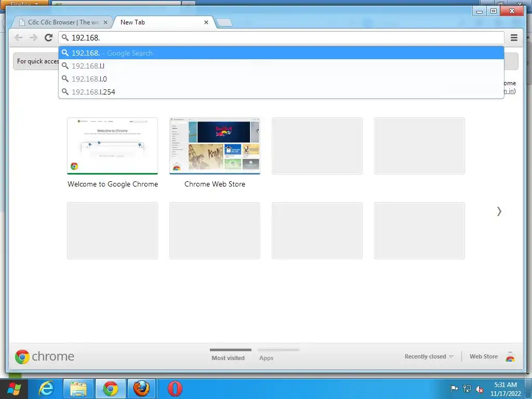Click the address bar containing 192.168.
This screenshot has width=532, height=399.
tap(281, 37)
